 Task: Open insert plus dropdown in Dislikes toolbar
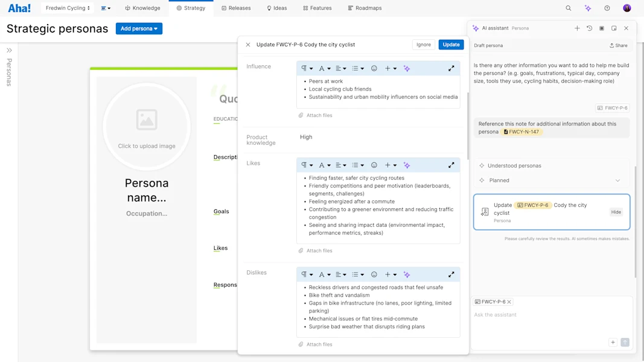[391, 275]
